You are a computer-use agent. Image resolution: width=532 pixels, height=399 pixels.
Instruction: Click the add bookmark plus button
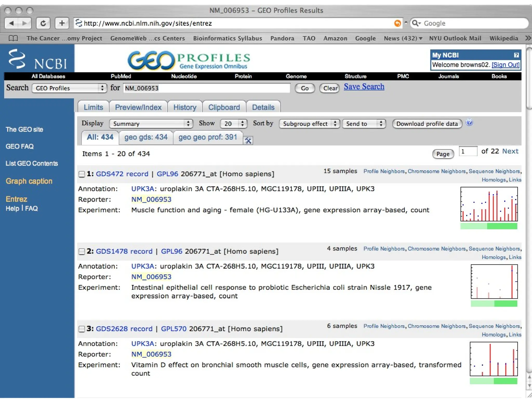pos(62,23)
